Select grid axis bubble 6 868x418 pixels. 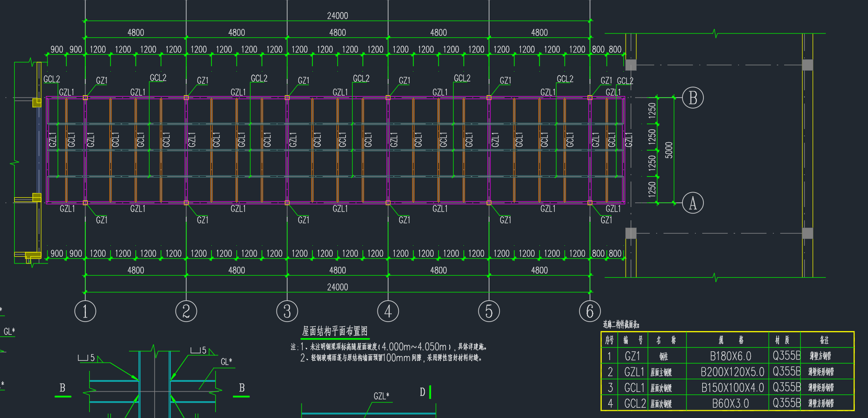coord(590,311)
